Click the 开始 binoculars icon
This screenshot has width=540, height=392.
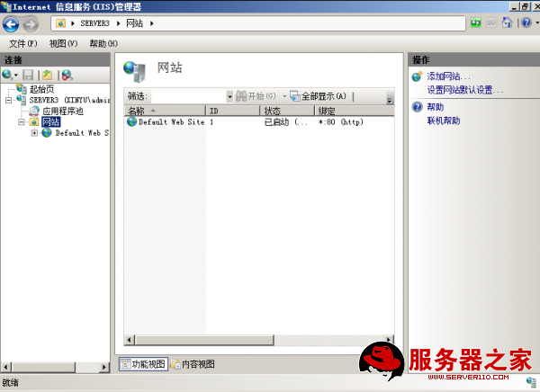pos(241,96)
